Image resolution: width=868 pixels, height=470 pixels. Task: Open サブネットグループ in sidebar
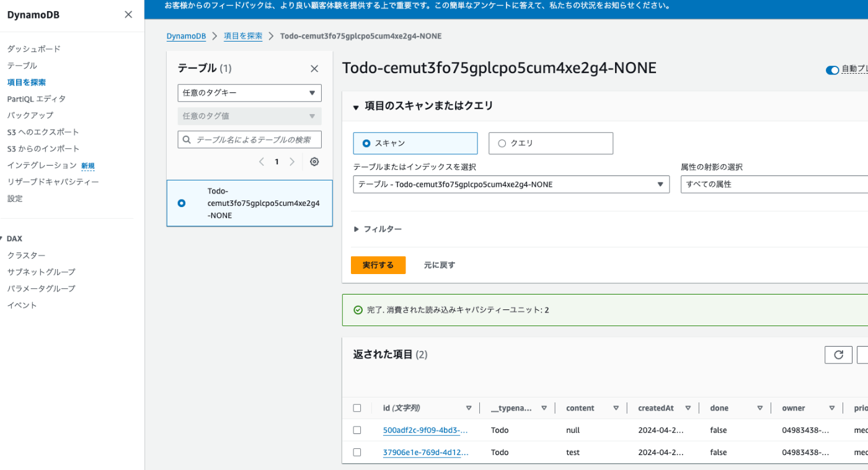click(x=41, y=272)
